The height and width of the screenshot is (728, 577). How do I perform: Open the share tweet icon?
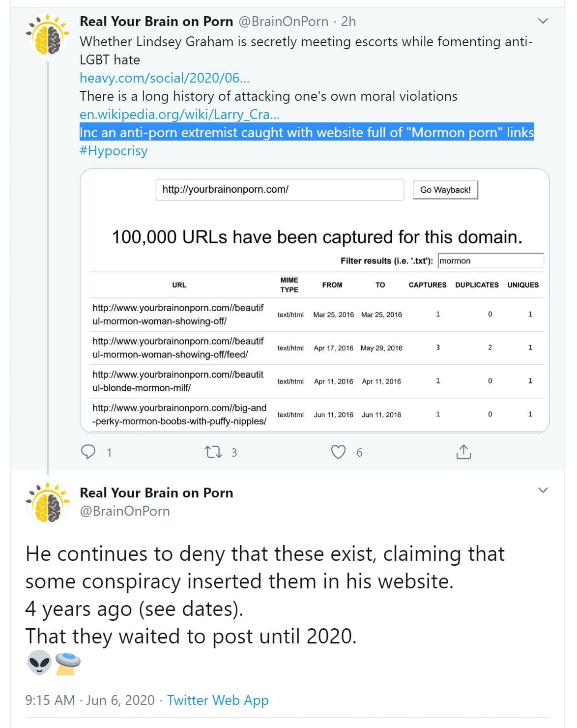[463, 452]
